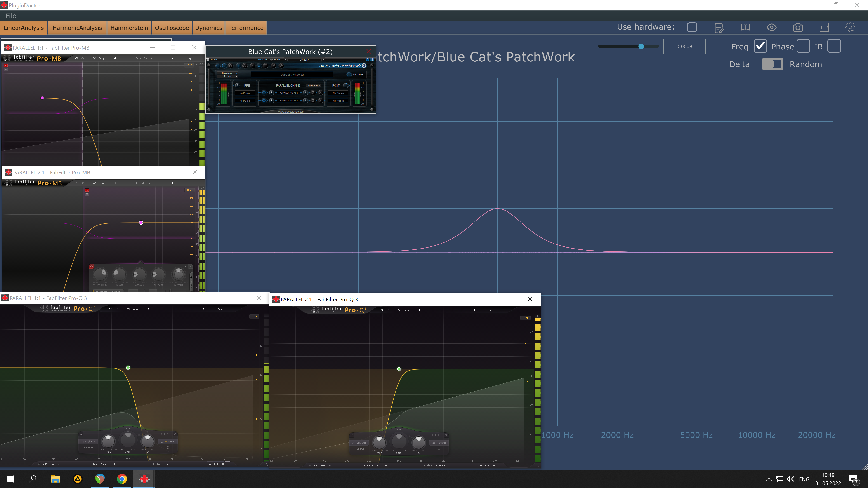Open Linear Phase processing mode in Pro-Q 3 2:1

pyautogui.click(x=371, y=465)
